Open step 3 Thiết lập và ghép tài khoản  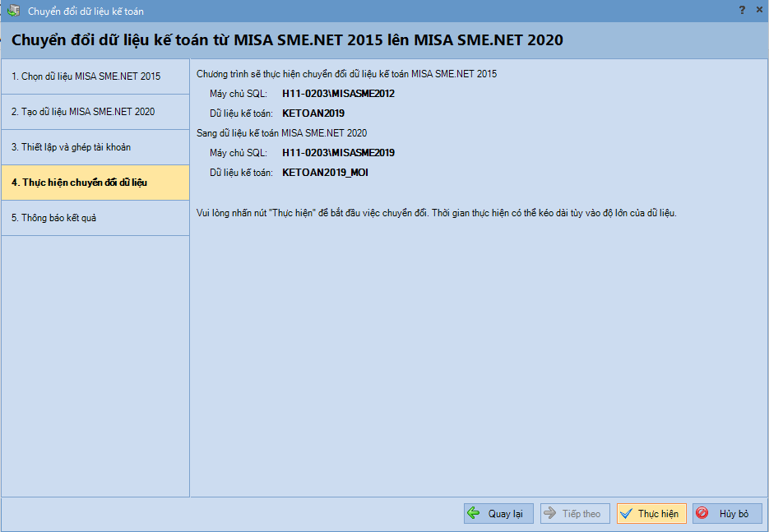pos(95,147)
